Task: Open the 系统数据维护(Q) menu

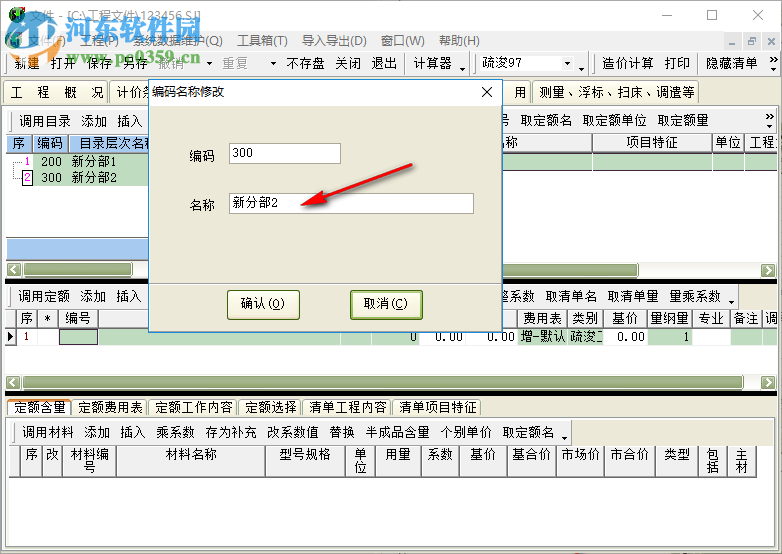Action: coord(178,41)
